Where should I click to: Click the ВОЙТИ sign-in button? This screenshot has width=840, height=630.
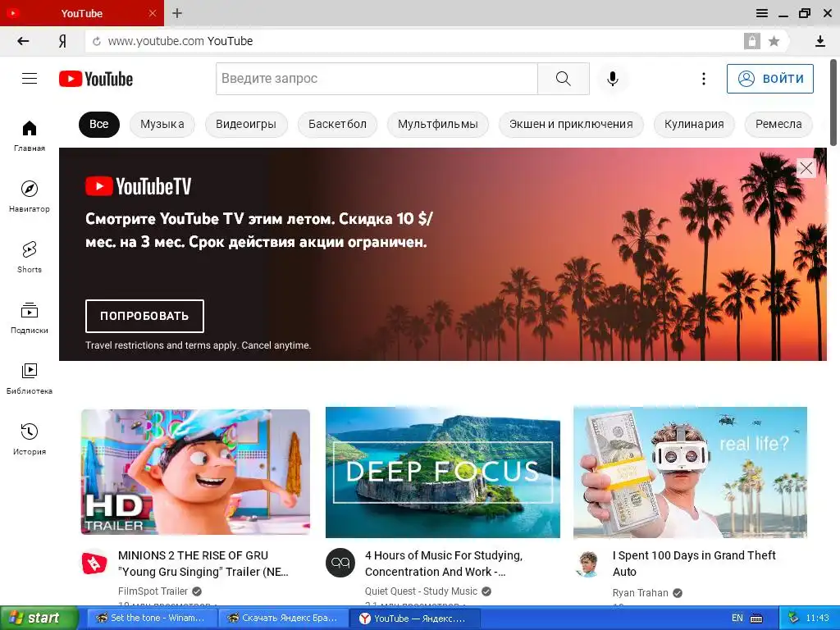(769, 79)
